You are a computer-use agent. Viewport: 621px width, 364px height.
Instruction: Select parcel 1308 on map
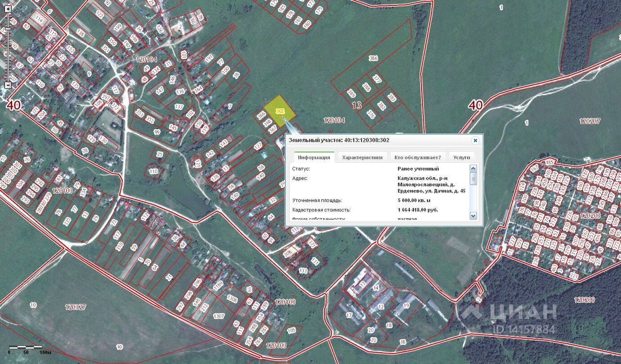pos(232,300)
